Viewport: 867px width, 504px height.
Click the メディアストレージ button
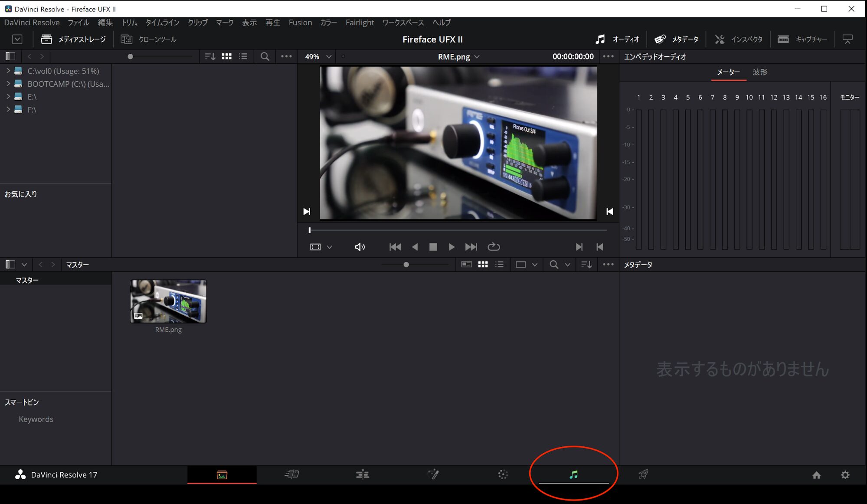click(73, 39)
